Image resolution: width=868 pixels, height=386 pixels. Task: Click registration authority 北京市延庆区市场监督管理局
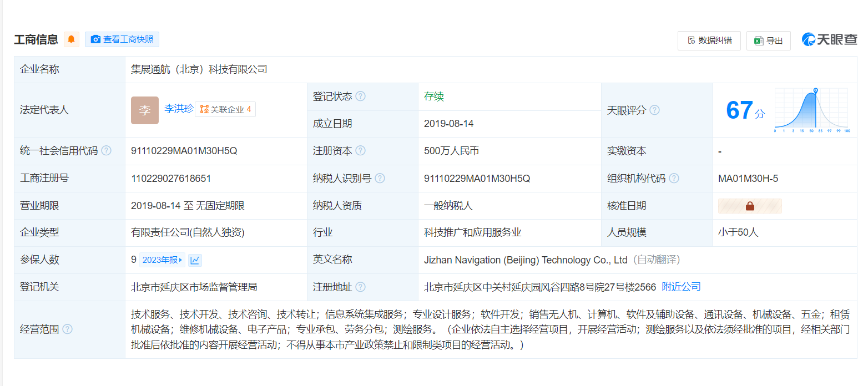[x=194, y=287]
